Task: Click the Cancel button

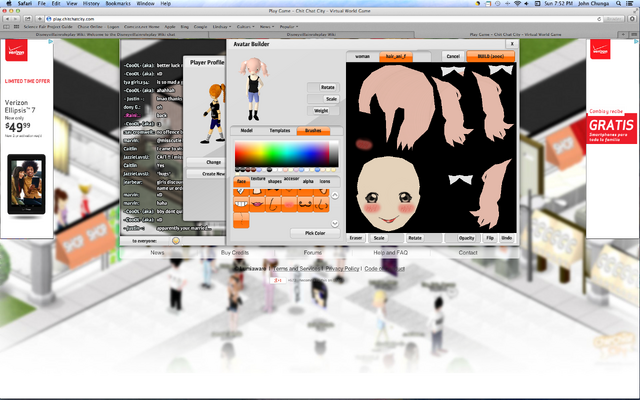Action: [453, 56]
